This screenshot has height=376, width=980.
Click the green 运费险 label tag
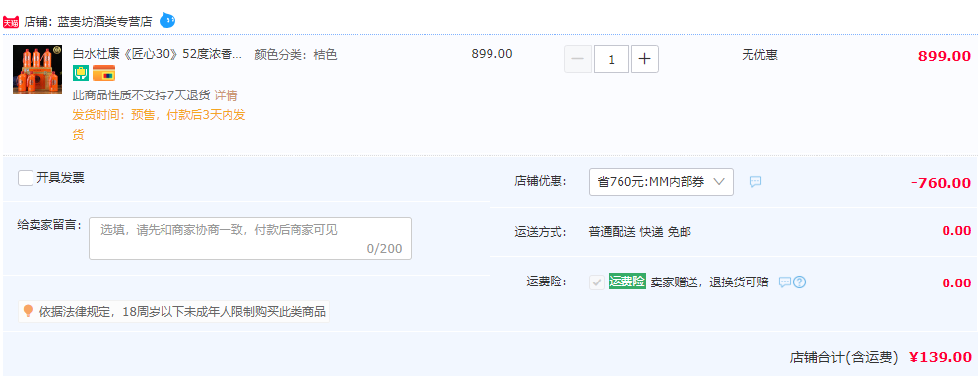tap(626, 282)
